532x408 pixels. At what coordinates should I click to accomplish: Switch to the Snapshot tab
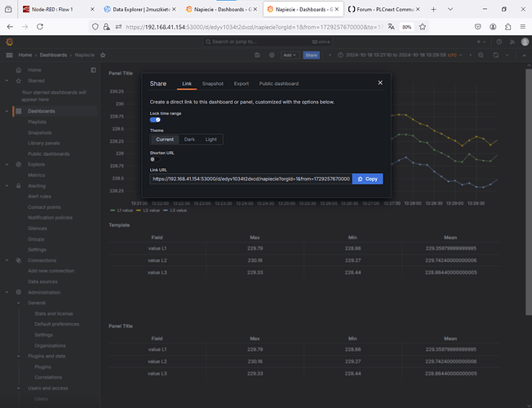[213, 83]
